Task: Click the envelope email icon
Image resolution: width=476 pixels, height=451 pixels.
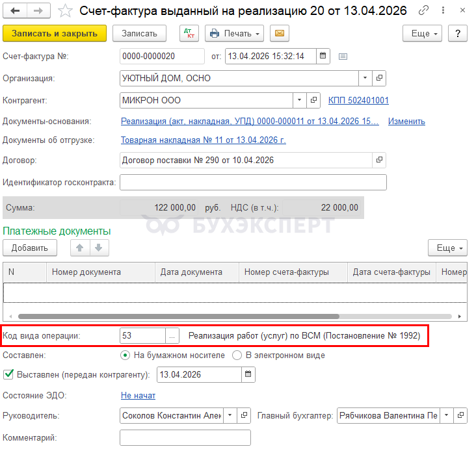Action: click(x=280, y=33)
